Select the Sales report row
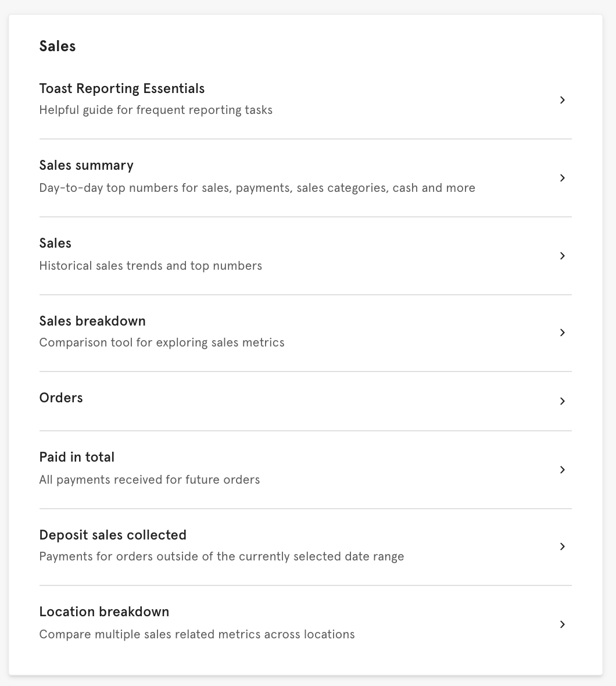Viewport: 616px width, 686px height. pyautogui.click(x=55, y=243)
